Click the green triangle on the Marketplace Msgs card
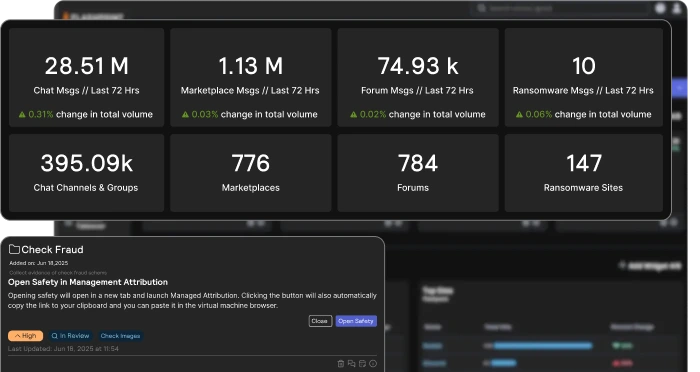This screenshot has height=372, width=700. tap(185, 114)
